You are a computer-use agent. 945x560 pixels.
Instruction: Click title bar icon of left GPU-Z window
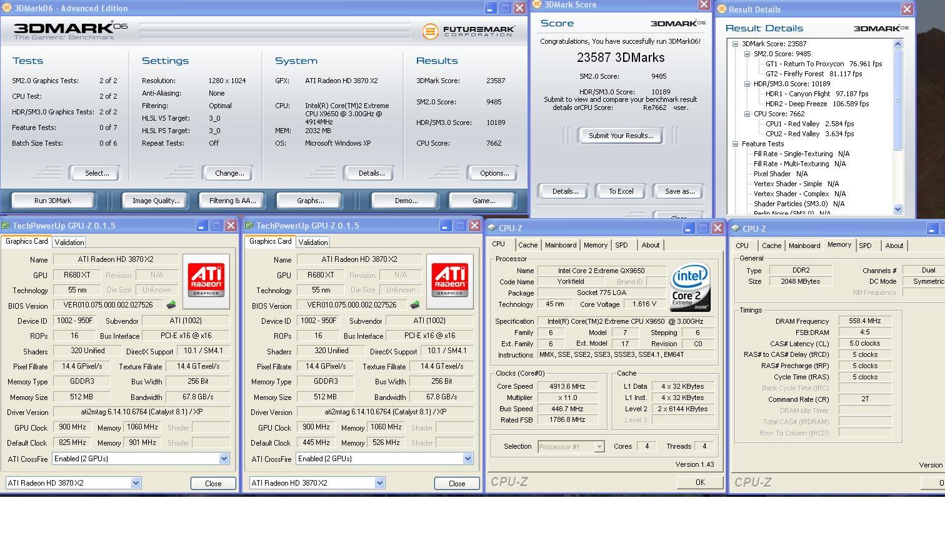click(6, 226)
